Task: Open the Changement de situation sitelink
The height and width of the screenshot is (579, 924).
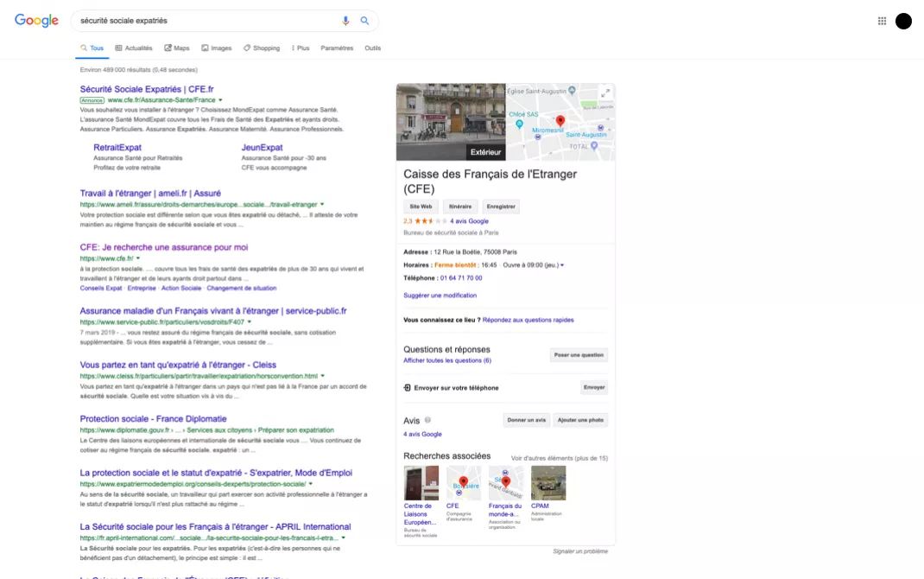Action: pos(242,289)
